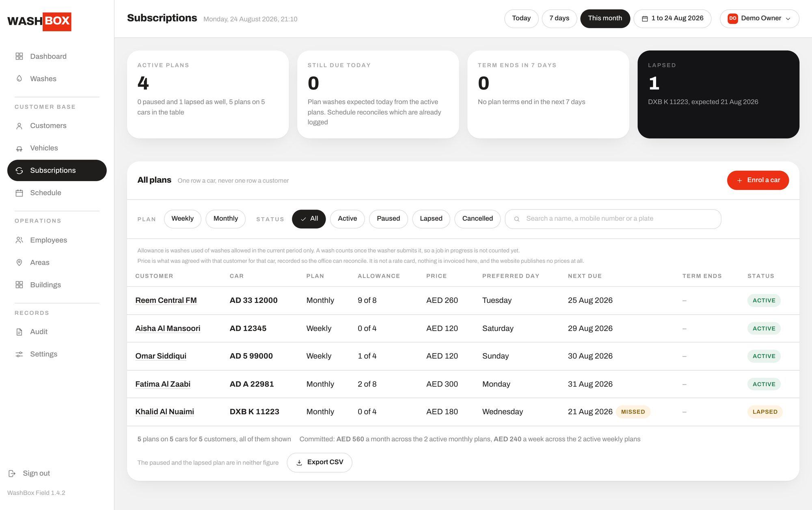Filter plans by Monthly
The image size is (812, 510).
coord(226,219)
